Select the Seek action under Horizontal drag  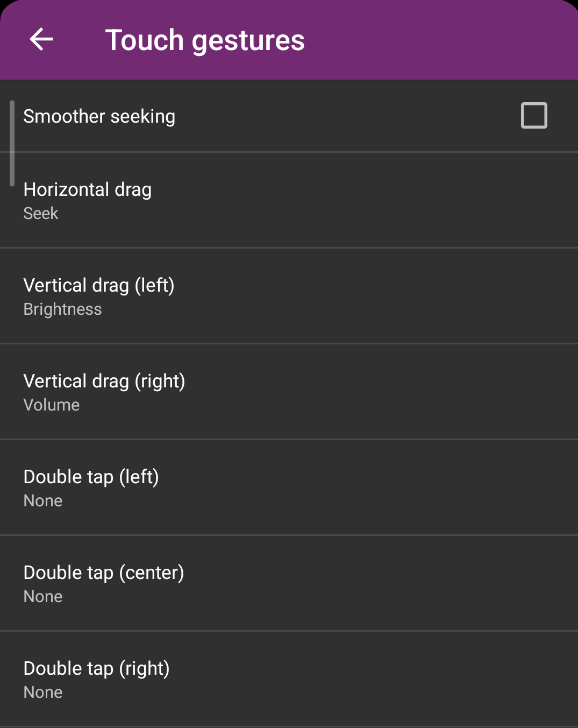[40, 213]
